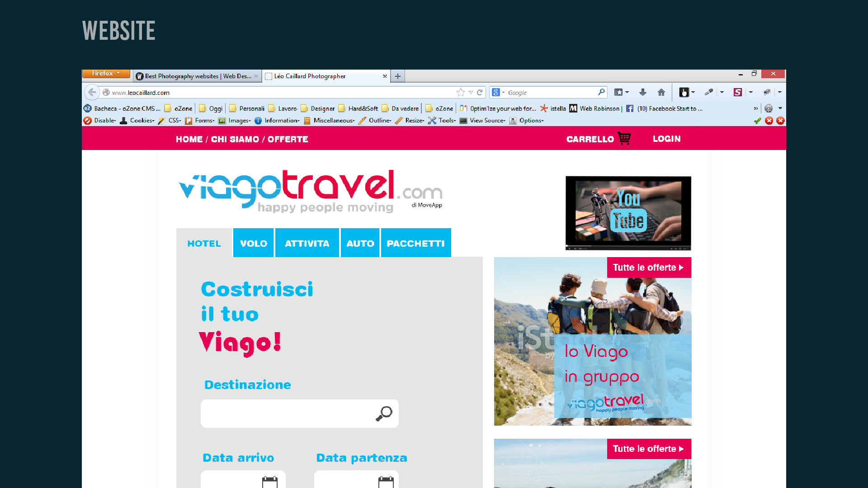Click the search magnifier in Google box
Viewport: 868px width, 488px height.
pos(601,92)
